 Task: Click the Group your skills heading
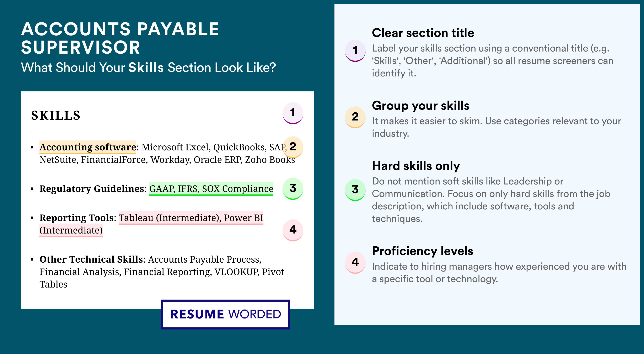click(x=421, y=106)
